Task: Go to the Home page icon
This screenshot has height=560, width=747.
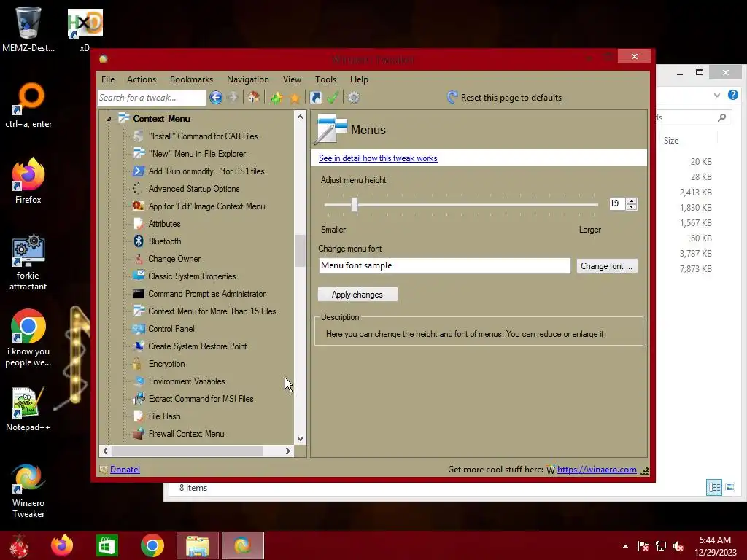Action: (253, 98)
